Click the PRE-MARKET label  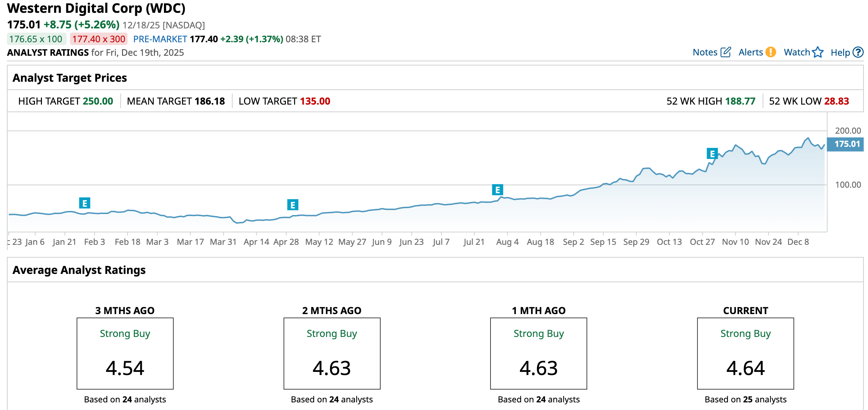tap(160, 39)
